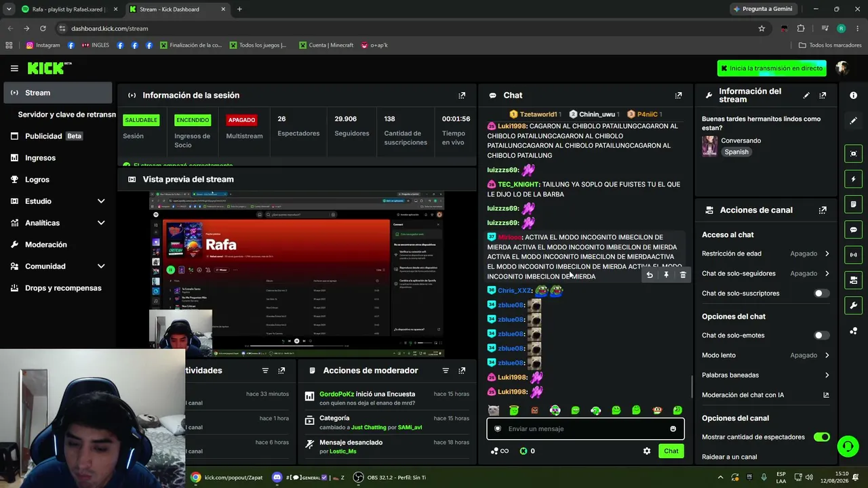Toggle the channel actions panel icon
Image resolution: width=868 pixels, height=488 pixels.
coord(854,280)
